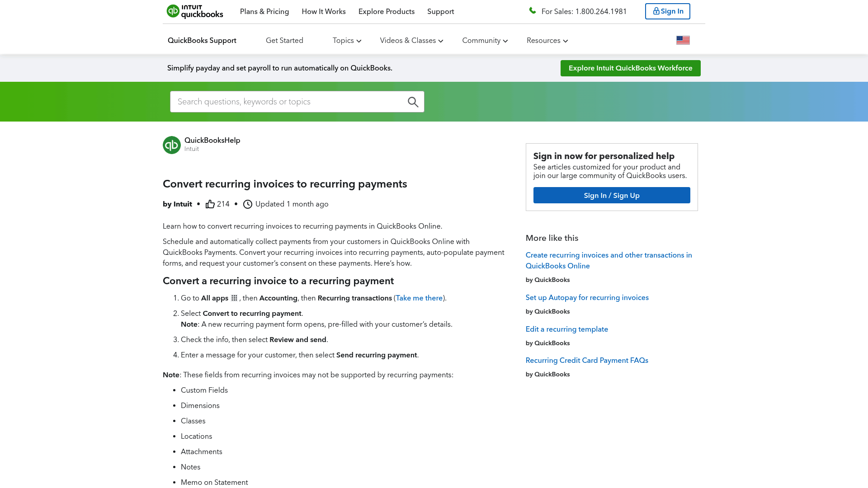The image size is (868, 488).
Task: Open Create recurring invoices and other transactions article
Action: [609, 261]
